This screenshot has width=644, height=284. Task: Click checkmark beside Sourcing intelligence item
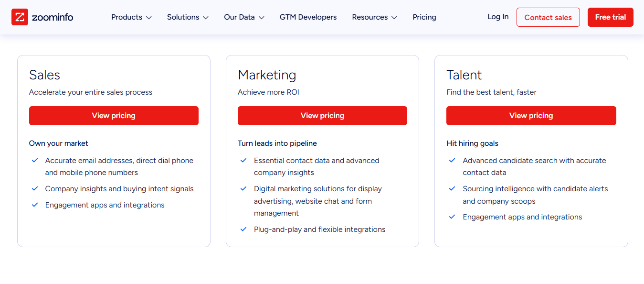(x=452, y=189)
